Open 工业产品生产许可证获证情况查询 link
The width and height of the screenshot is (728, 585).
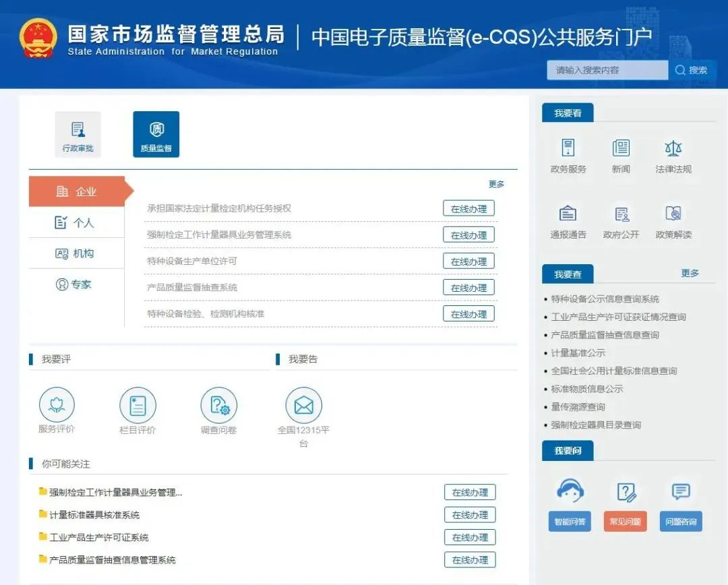click(618, 317)
